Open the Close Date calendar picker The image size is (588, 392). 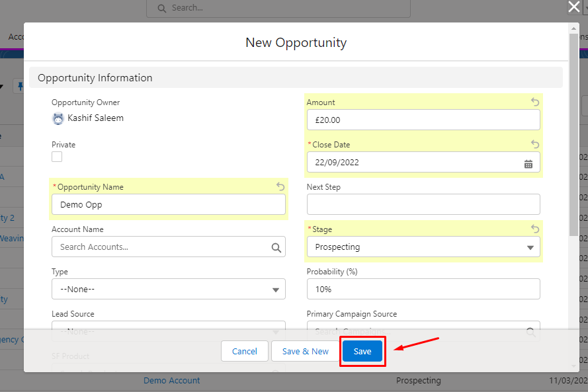528,162
